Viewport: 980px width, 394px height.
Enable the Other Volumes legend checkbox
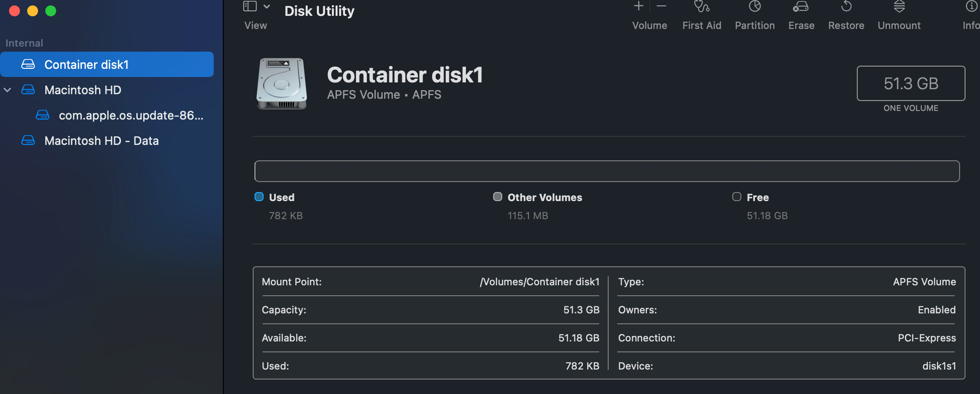point(497,197)
